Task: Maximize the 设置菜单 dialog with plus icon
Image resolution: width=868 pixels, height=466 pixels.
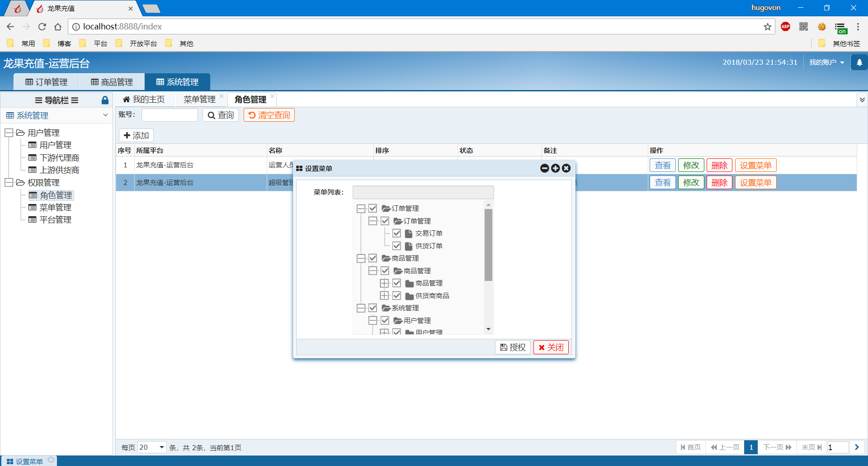Action: click(x=556, y=168)
